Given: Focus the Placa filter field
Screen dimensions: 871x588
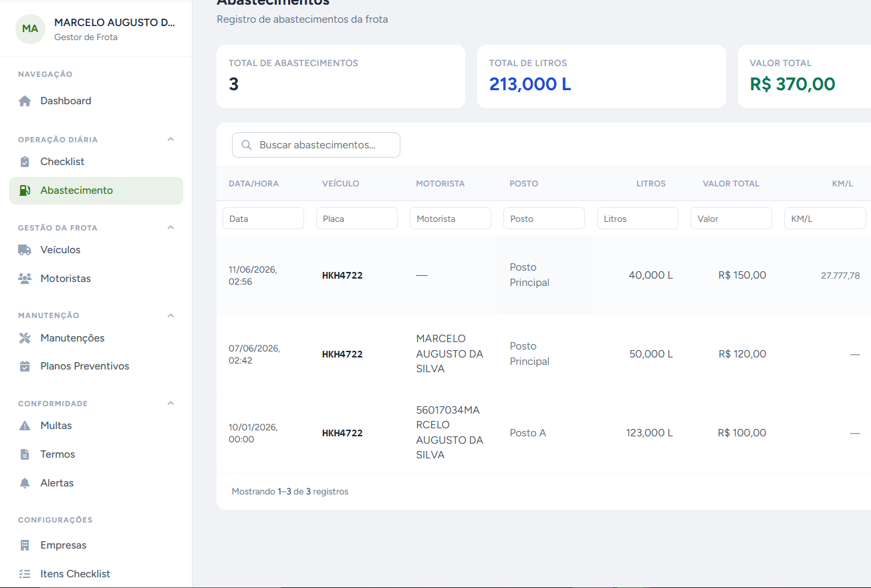Looking at the screenshot, I should pos(357,218).
